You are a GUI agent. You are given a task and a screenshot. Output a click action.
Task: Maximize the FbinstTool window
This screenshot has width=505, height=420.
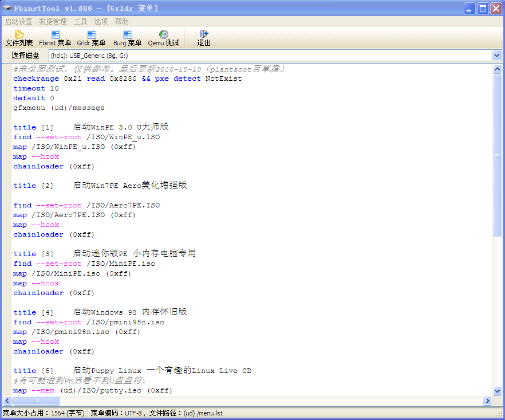[483, 9]
